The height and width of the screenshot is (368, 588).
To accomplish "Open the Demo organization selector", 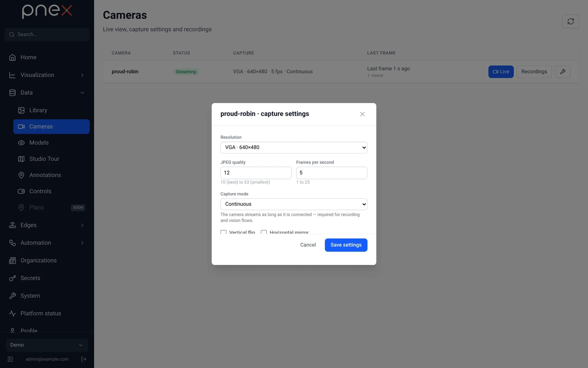I will (x=47, y=345).
